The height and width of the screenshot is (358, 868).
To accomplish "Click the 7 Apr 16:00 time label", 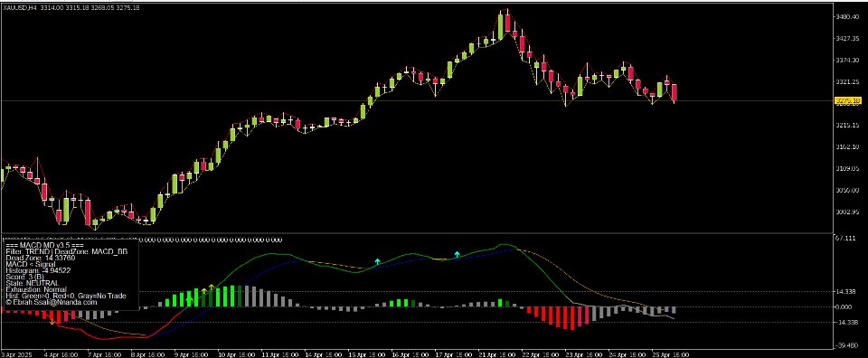I will coord(104,354).
